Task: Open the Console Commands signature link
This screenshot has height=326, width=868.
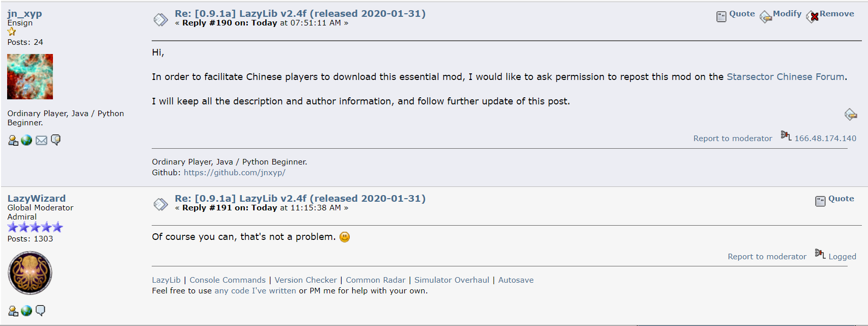Action: 228,280
